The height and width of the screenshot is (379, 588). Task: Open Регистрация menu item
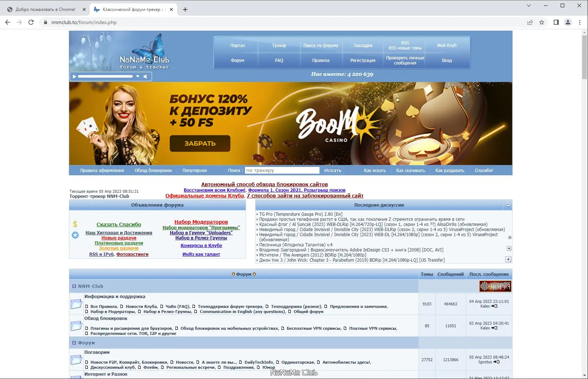coord(363,60)
